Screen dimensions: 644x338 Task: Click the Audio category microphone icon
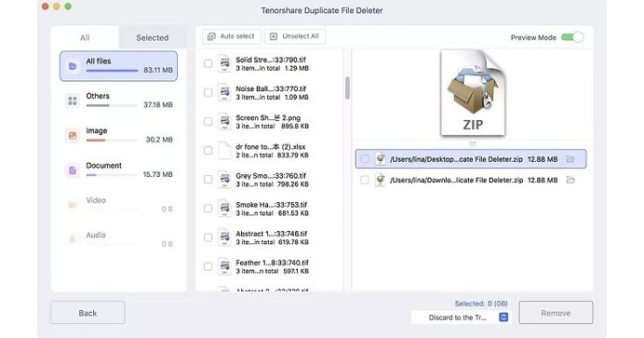(x=73, y=239)
